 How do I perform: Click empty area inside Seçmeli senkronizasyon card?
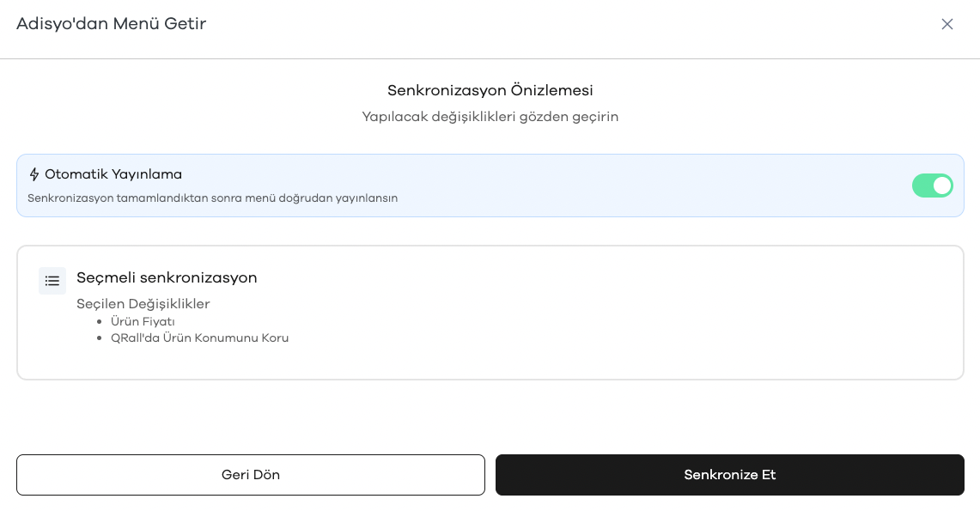pyautogui.click(x=625, y=325)
